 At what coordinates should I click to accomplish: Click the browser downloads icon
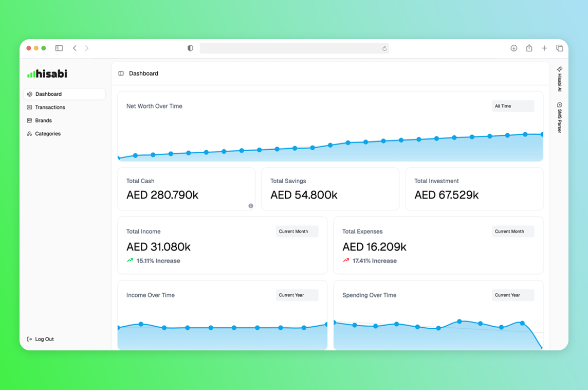513,48
